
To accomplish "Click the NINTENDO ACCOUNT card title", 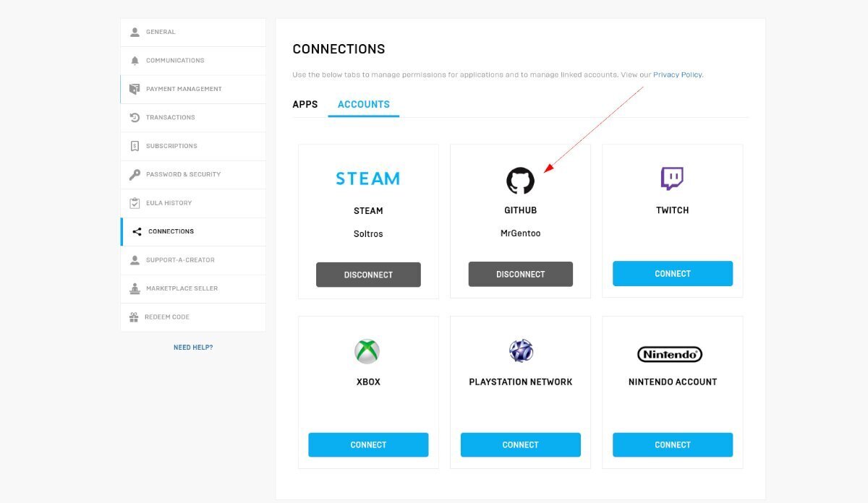I will (x=673, y=382).
